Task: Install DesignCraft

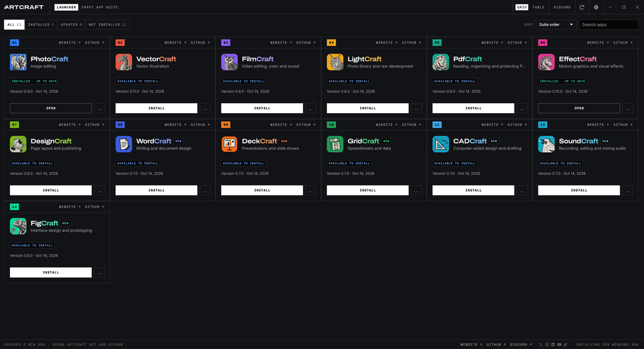Action: pyautogui.click(x=51, y=191)
